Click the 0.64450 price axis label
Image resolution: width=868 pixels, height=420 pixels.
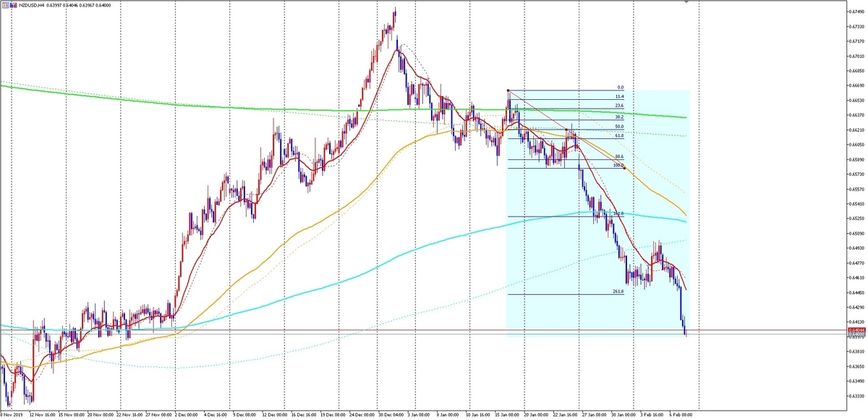point(856,293)
